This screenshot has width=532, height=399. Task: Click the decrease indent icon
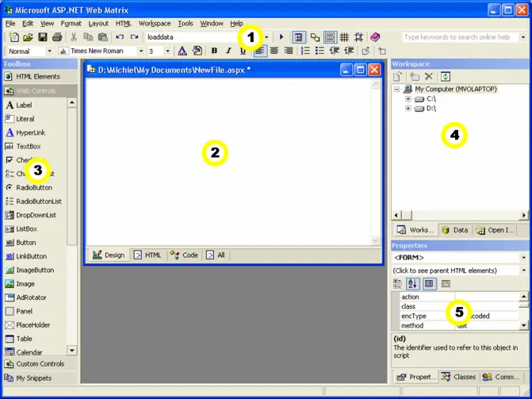click(x=335, y=51)
